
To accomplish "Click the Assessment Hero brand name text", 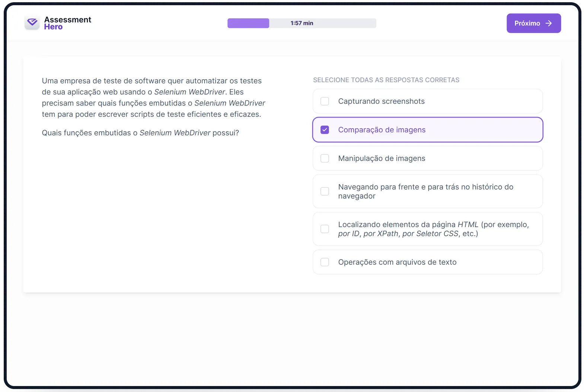I will (x=68, y=23).
